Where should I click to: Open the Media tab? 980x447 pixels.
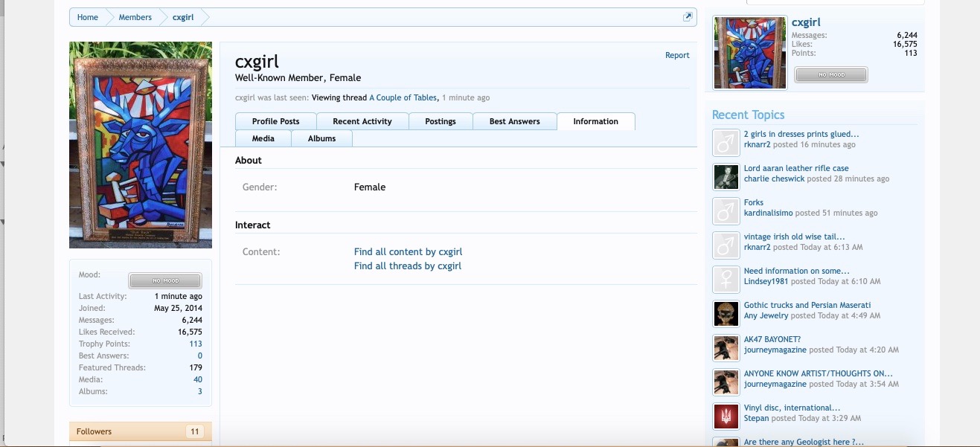coord(263,138)
